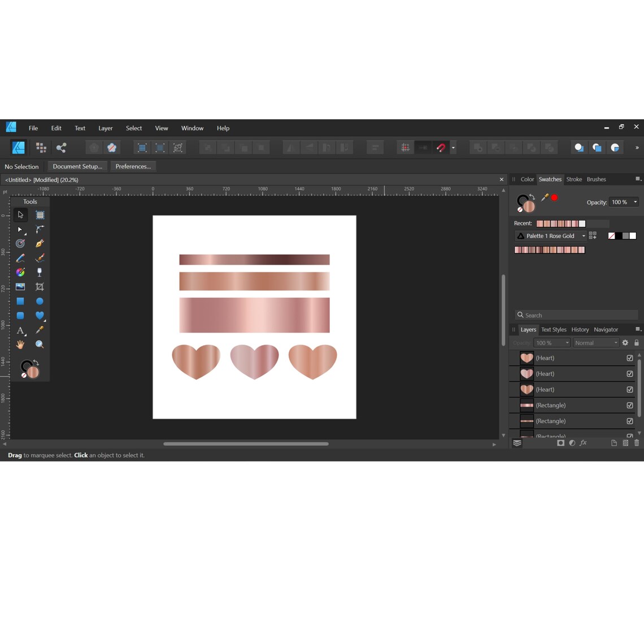Viewport: 644px width, 644px height.
Task: Switch to Export persona icon
Action: point(61,148)
